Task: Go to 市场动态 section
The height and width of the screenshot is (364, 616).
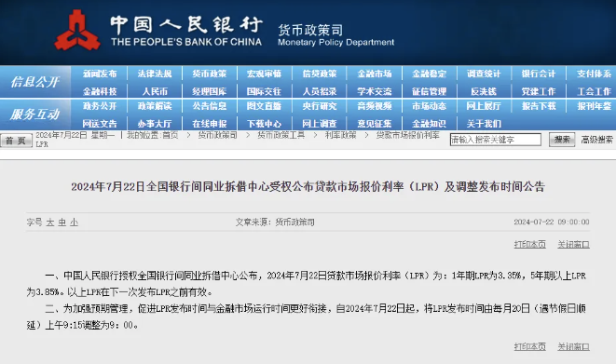Action: pyautogui.click(x=429, y=106)
